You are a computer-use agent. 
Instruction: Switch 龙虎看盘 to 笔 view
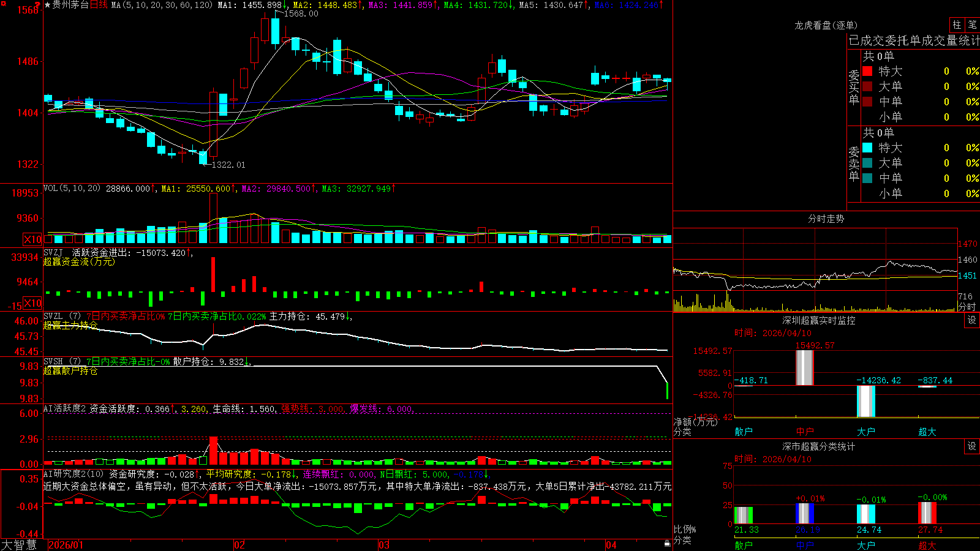click(972, 24)
